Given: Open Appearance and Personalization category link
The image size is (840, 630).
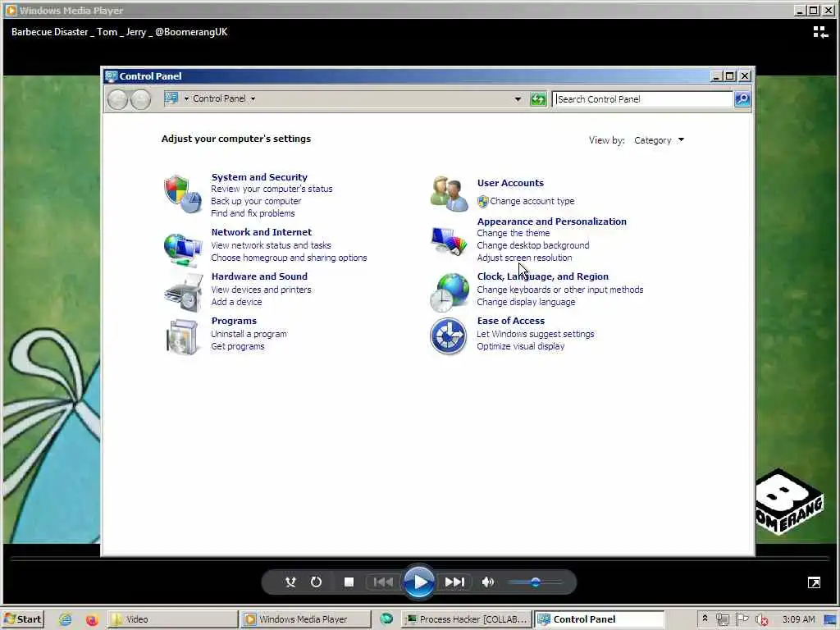Looking at the screenshot, I should point(551,221).
